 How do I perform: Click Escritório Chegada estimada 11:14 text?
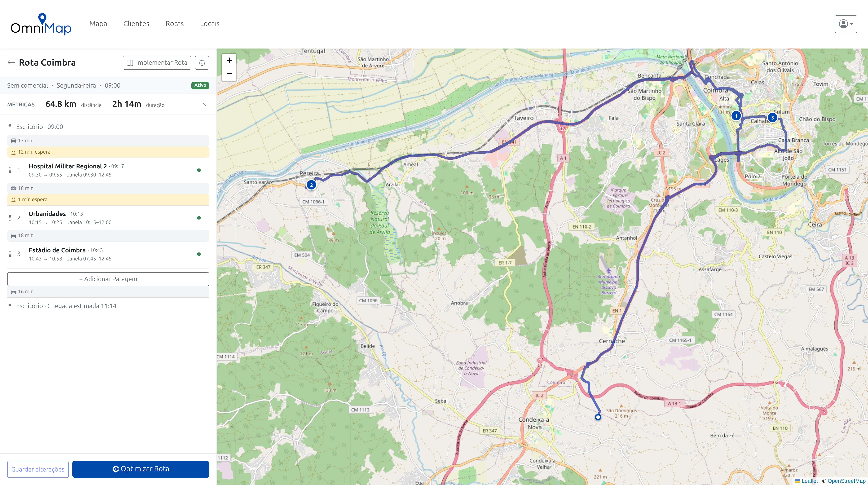[x=66, y=306]
